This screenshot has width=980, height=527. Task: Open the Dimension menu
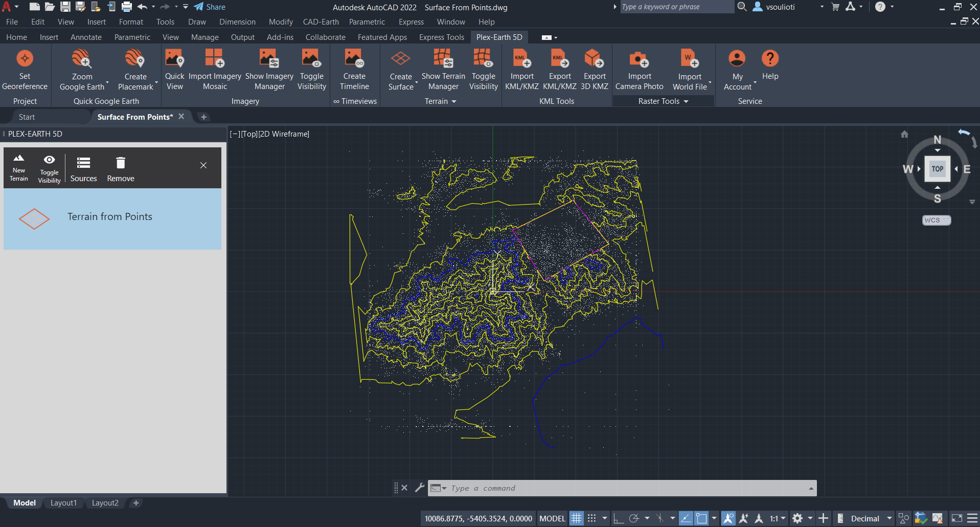(x=237, y=22)
